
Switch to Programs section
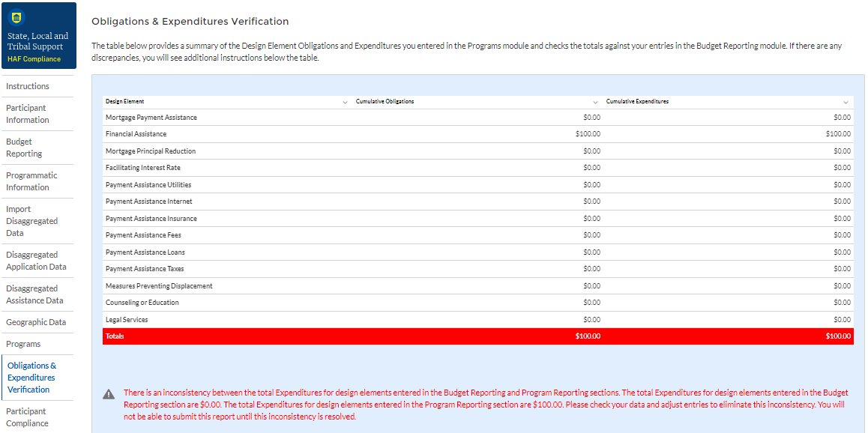(x=23, y=344)
